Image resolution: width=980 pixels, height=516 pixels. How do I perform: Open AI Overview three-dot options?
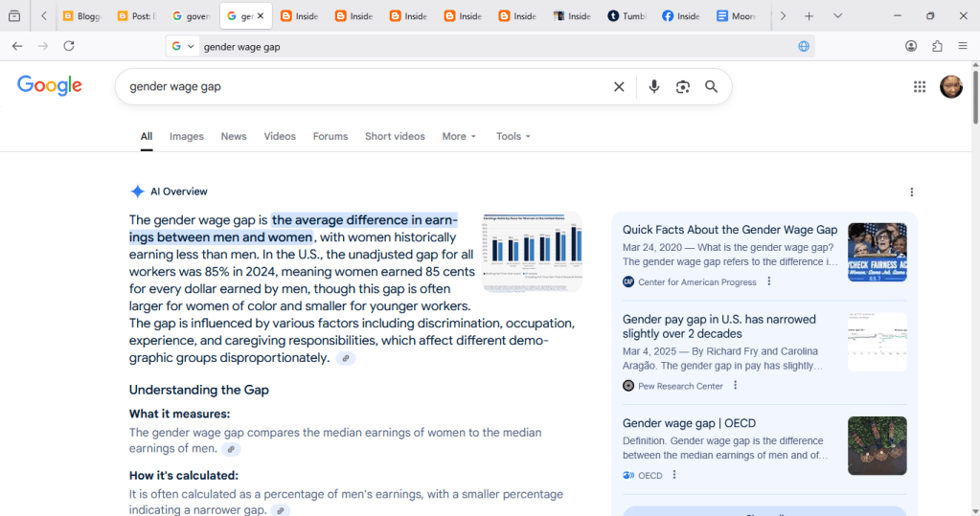coord(911,191)
